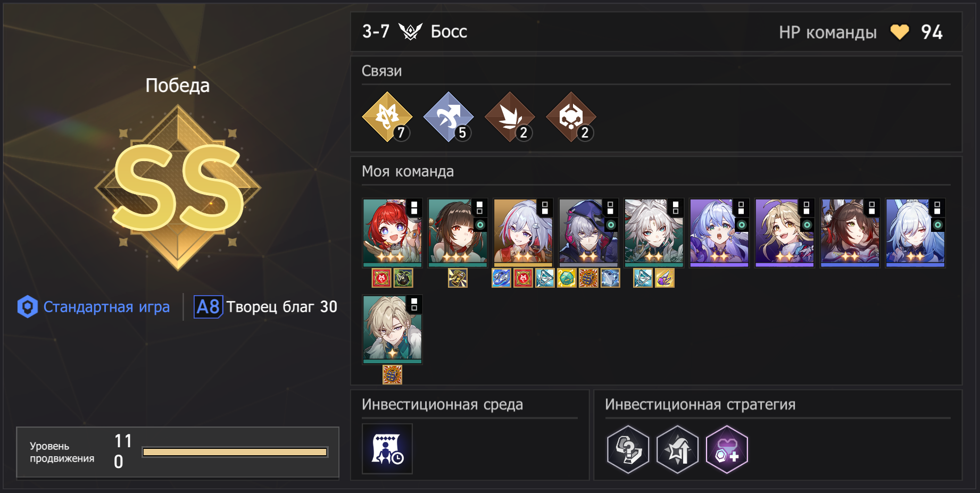The width and height of the screenshot is (980, 493).
Task: Click the brown skull-like bond icon numbered 2
Action: (571, 117)
